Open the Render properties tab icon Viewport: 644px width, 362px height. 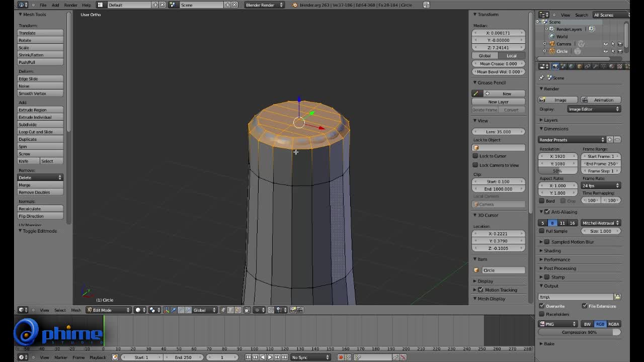[x=555, y=66]
